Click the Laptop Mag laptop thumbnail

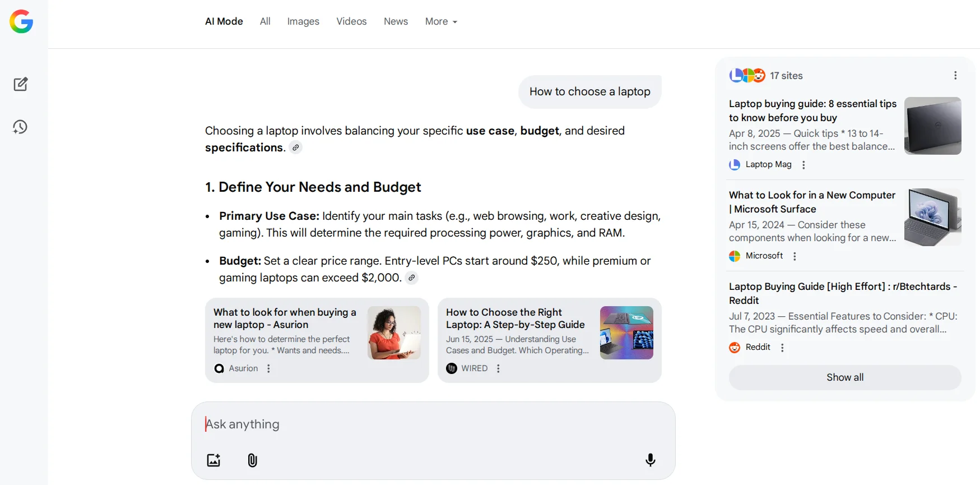coord(933,126)
